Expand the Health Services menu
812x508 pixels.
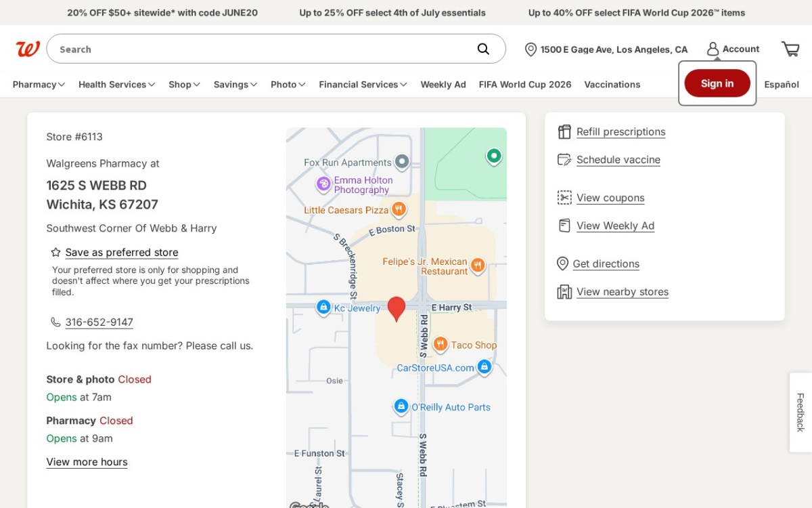click(x=116, y=85)
